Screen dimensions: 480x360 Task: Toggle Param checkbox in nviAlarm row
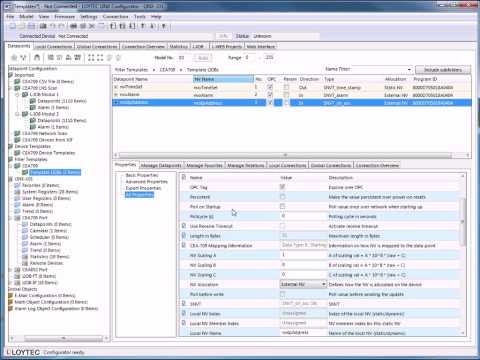pos(286,95)
